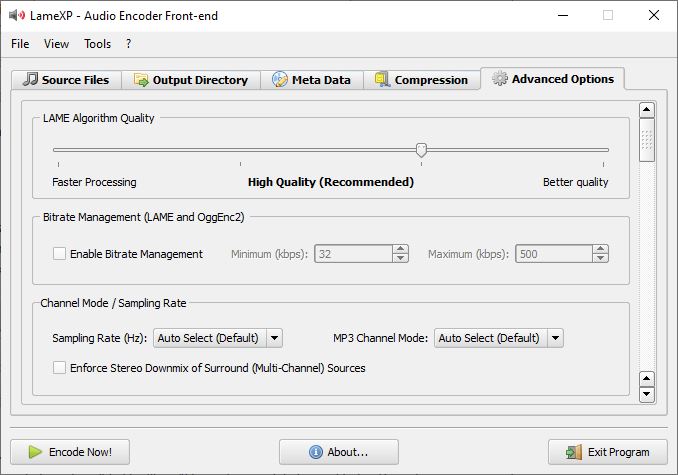Viewport: 678px width, 475px height.
Task: Click the disc icon on Meta Data tab
Action: [279, 80]
